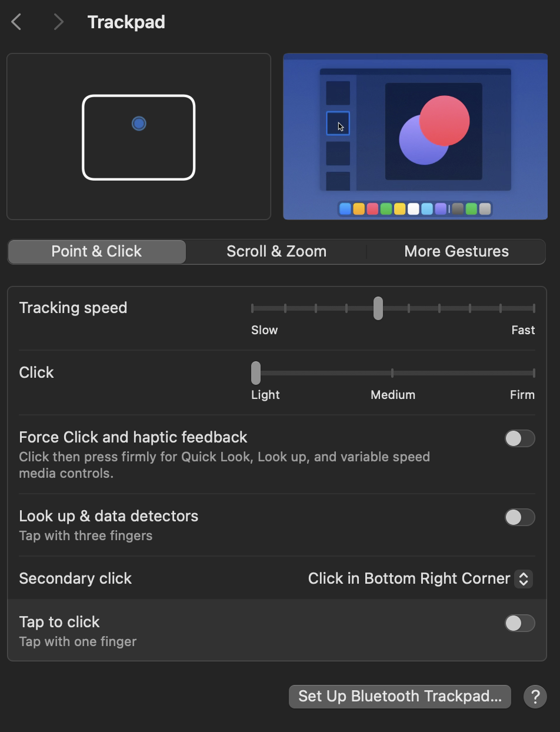Image resolution: width=560 pixels, height=732 pixels.
Task: Click the back navigation chevron
Action: (16, 22)
